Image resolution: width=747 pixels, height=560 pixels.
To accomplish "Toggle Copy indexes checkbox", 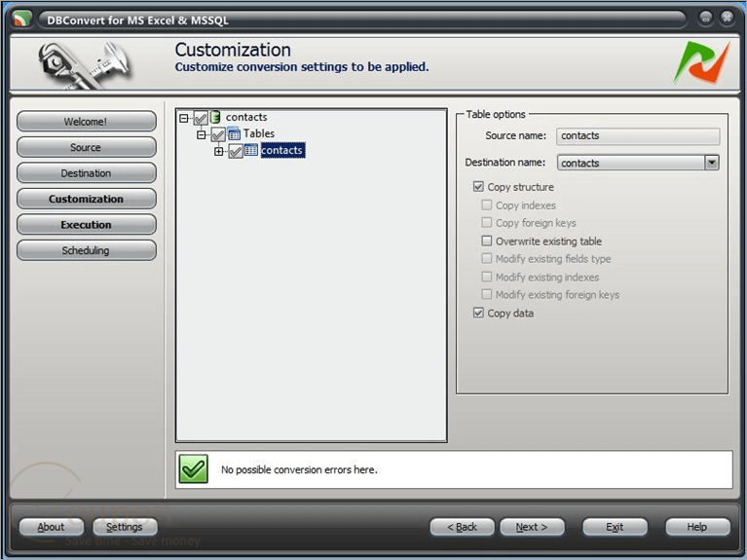I will click(x=486, y=205).
